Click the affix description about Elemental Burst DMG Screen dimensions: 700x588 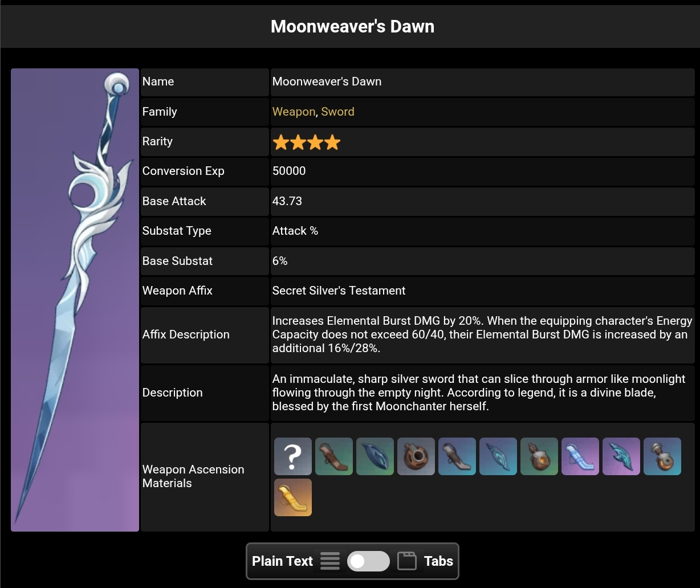coord(482,334)
